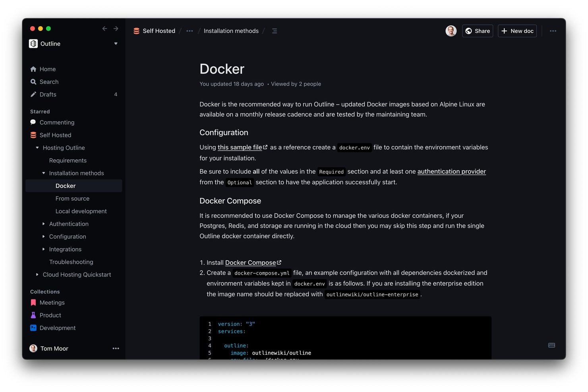Screen dimensions: 588x392
Task: Click the Search magnifier icon
Action: click(x=33, y=82)
